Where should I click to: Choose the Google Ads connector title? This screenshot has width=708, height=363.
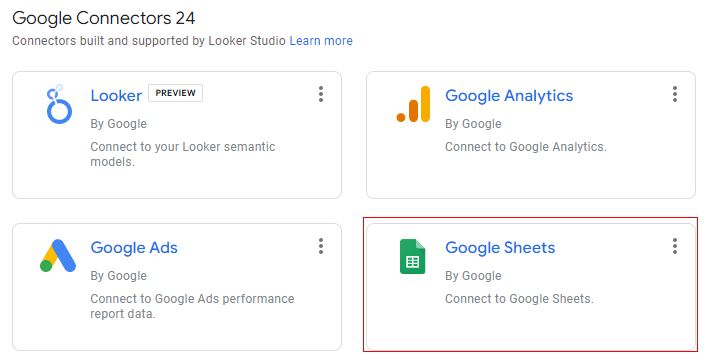[134, 248]
